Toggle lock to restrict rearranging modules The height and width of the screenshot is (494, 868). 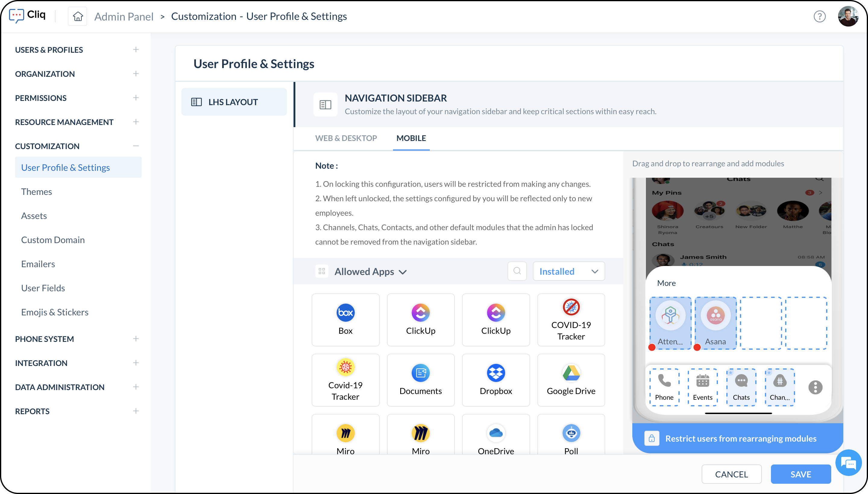(x=651, y=438)
